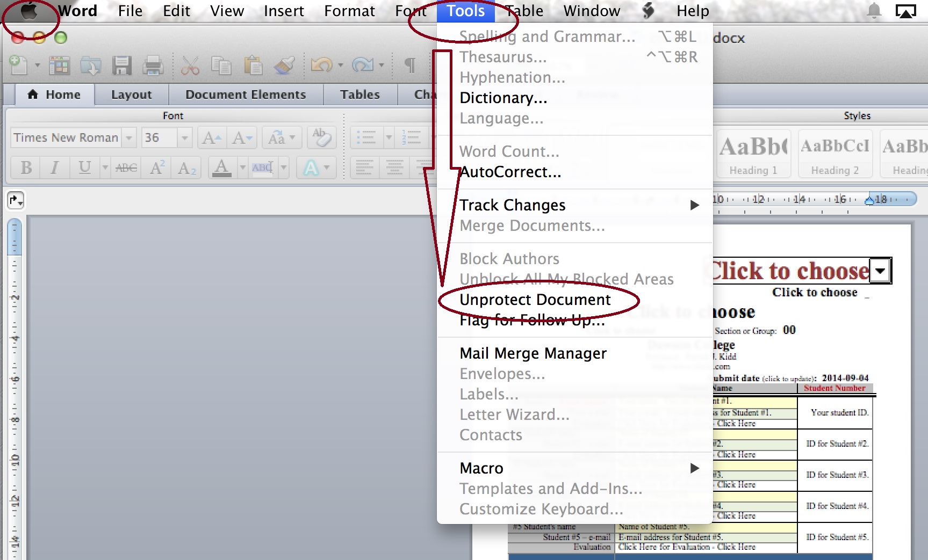Toggle Show paragraph marks button

point(410,66)
